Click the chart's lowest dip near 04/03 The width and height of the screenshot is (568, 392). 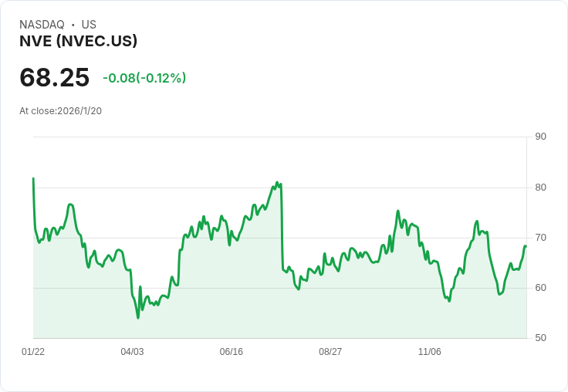[x=138, y=317]
